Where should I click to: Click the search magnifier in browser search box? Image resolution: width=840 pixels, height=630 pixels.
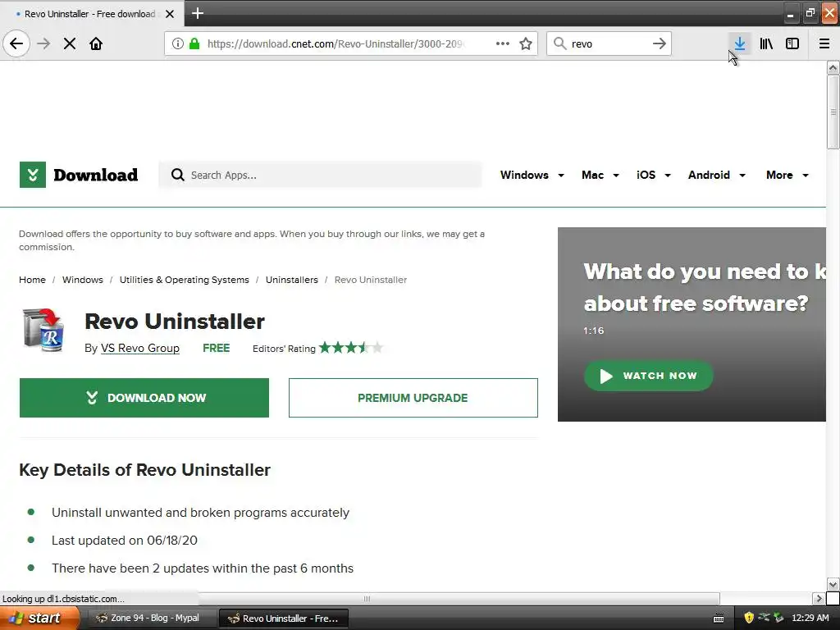pos(559,43)
